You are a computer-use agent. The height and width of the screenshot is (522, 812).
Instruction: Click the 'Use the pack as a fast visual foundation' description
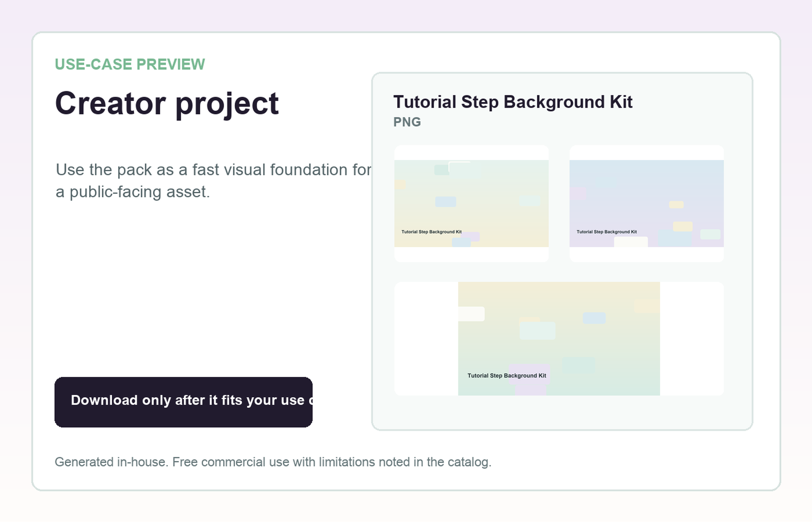(x=213, y=181)
